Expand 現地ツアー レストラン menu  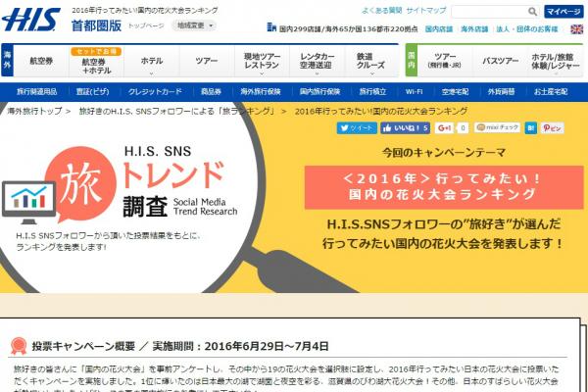click(x=262, y=61)
